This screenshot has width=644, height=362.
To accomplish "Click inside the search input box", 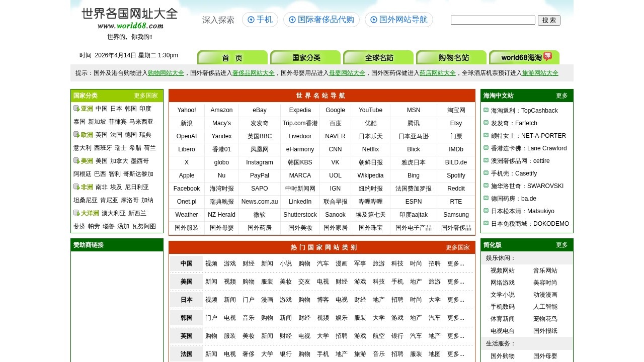I will (x=493, y=20).
